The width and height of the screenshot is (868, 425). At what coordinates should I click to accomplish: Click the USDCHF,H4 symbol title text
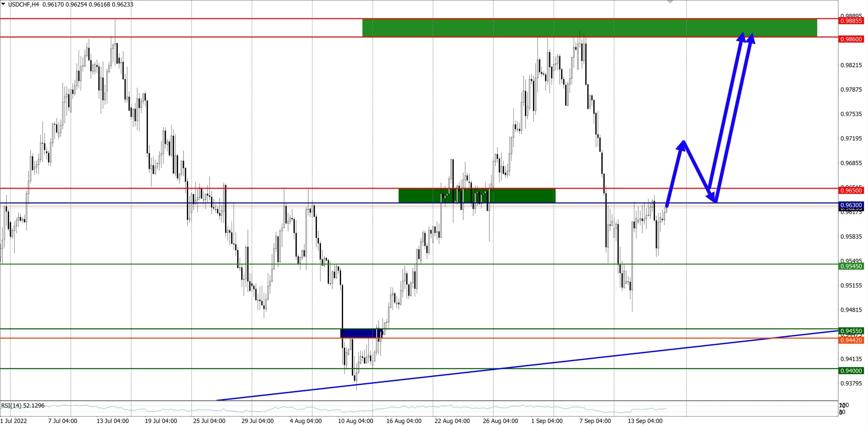[x=24, y=4]
